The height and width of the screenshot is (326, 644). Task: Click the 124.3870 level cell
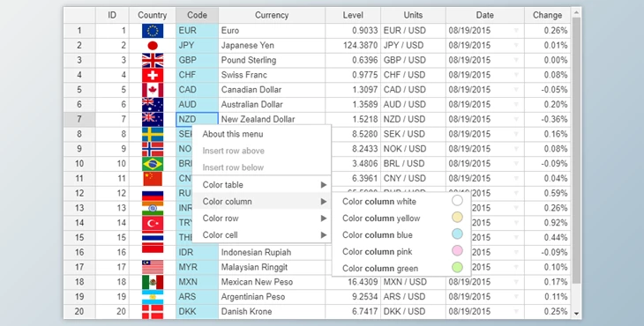pos(353,46)
